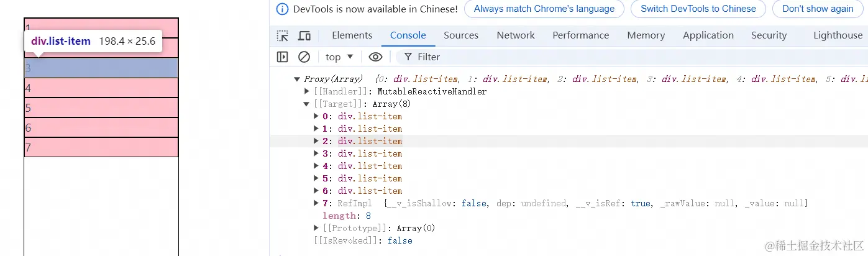Expand array index 4 div.list-item
This screenshot has width=868, height=256.
pyautogui.click(x=318, y=166)
